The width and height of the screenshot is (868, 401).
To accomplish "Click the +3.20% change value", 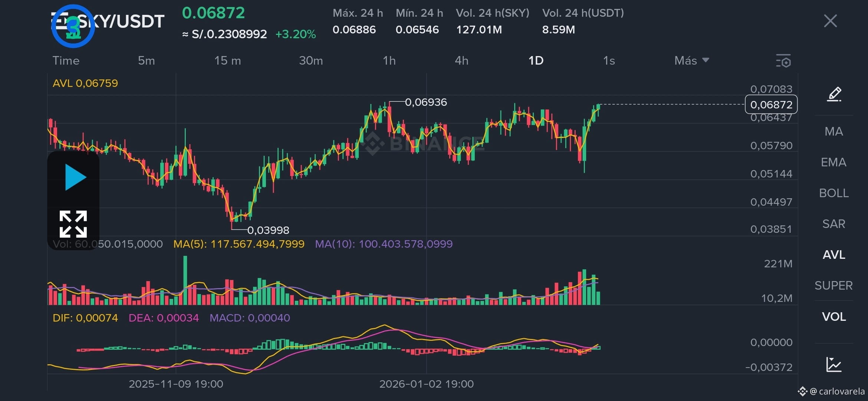I will tap(296, 34).
